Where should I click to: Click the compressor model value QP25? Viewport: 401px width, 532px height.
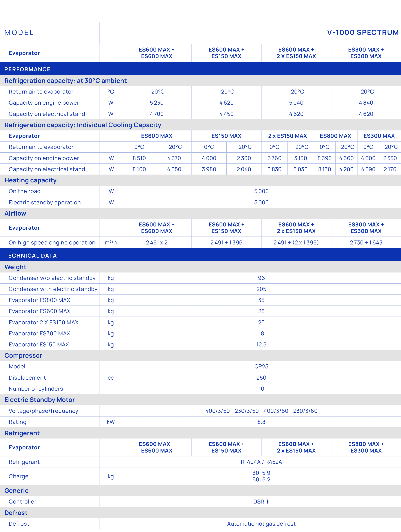pos(261,366)
